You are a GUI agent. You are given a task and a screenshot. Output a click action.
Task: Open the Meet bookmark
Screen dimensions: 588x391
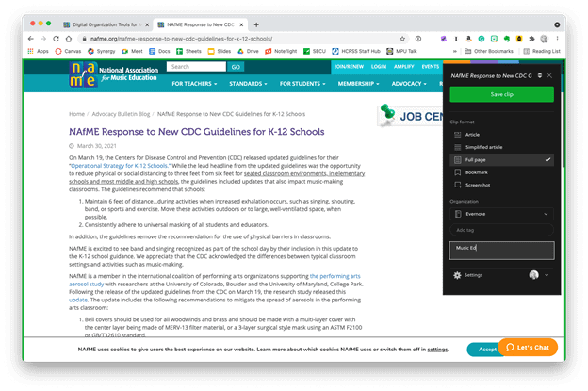click(132, 51)
